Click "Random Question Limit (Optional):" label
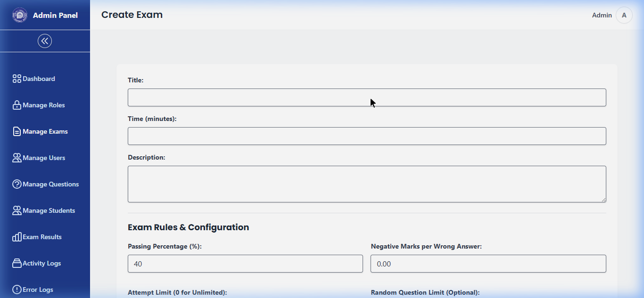 (x=425, y=292)
